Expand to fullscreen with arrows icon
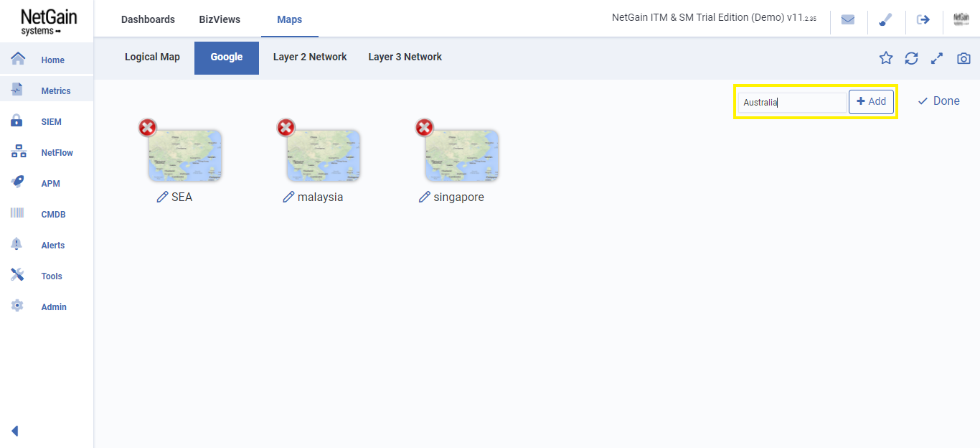980x448 pixels. [937, 59]
